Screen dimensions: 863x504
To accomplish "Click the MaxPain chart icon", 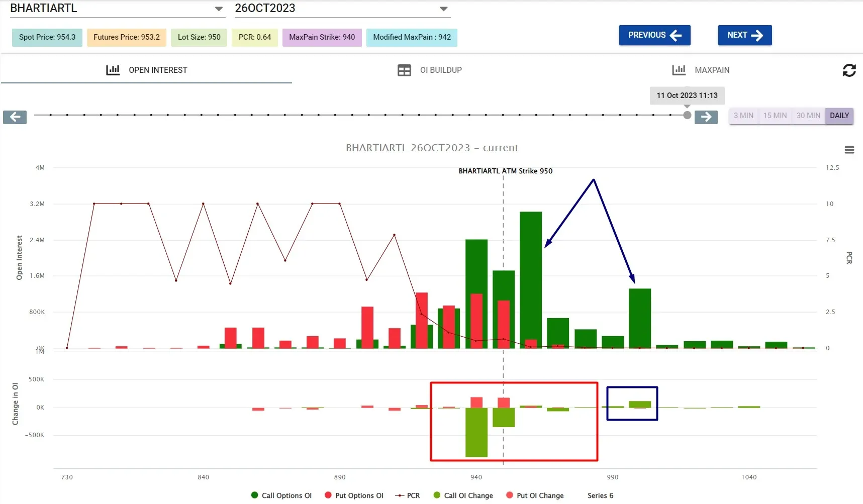I will pyautogui.click(x=679, y=70).
